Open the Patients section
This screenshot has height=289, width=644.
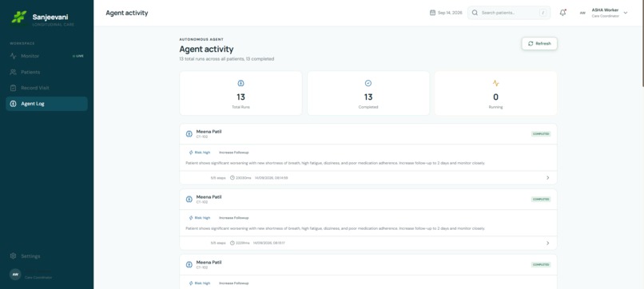point(46,72)
